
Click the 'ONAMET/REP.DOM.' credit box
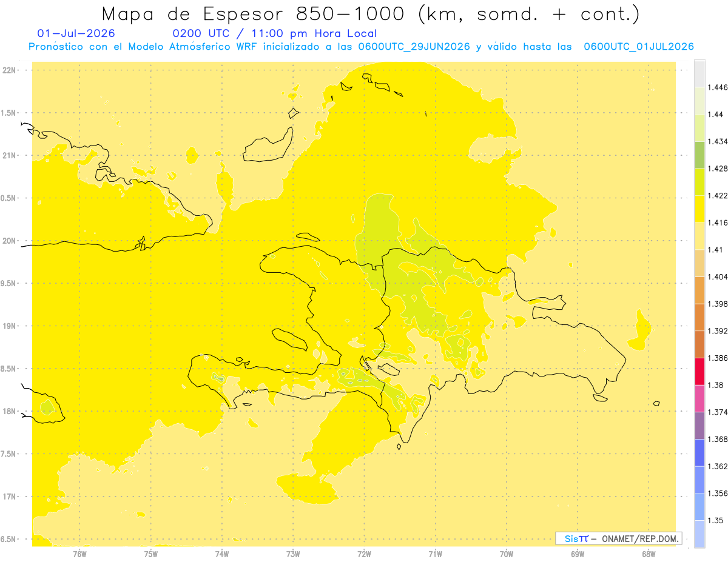click(618, 538)
